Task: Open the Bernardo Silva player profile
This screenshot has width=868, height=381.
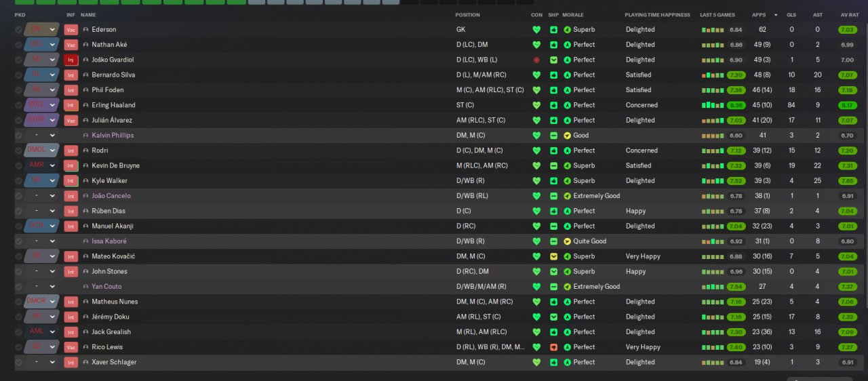Action: [x=113, y=75]
